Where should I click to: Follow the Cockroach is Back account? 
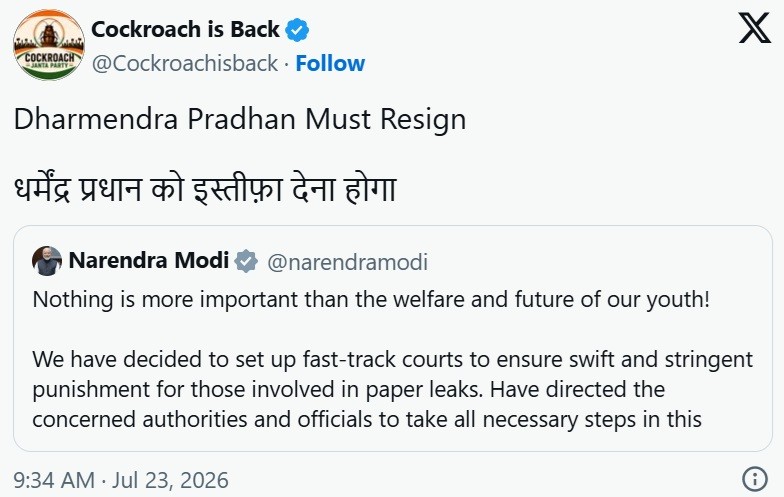point(330,64)
